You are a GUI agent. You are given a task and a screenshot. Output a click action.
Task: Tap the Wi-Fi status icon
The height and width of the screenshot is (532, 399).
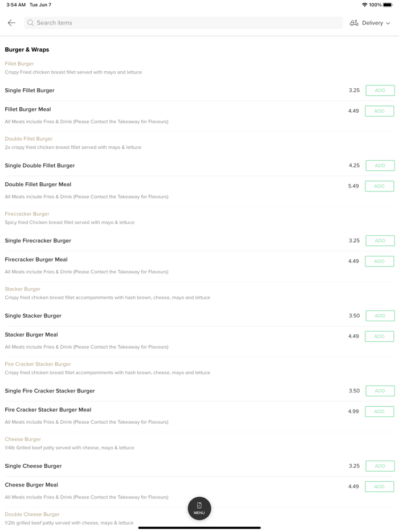coord(364,5)
